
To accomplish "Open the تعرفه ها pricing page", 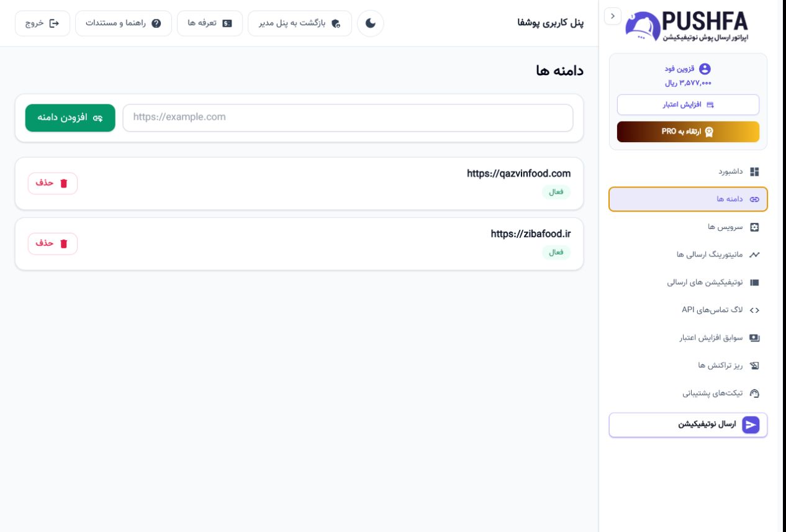I will click(x=210, y=24).
